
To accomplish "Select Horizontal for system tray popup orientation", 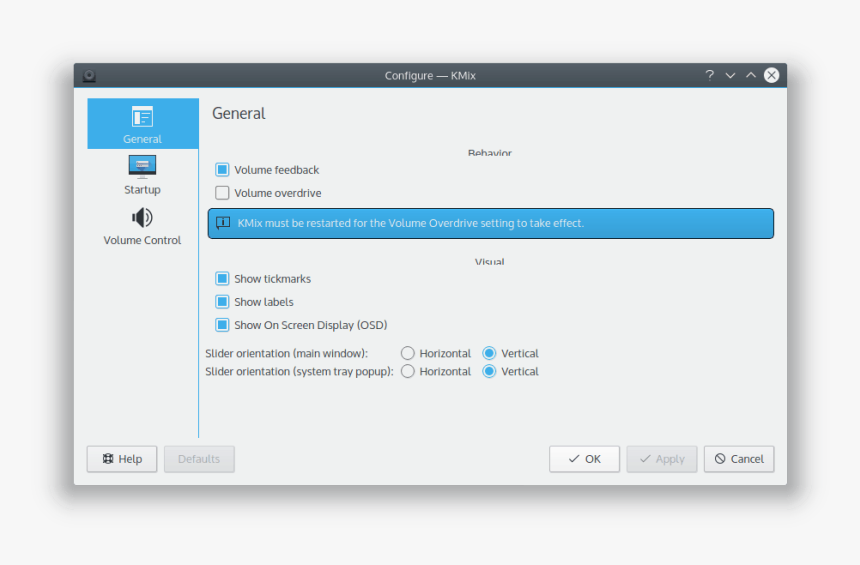I will point(408,371).
